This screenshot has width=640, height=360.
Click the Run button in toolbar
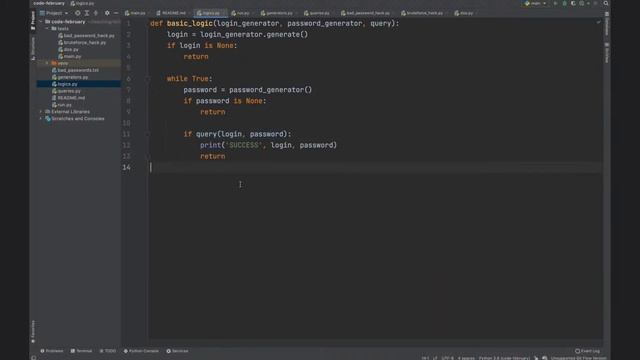point(555,3)
